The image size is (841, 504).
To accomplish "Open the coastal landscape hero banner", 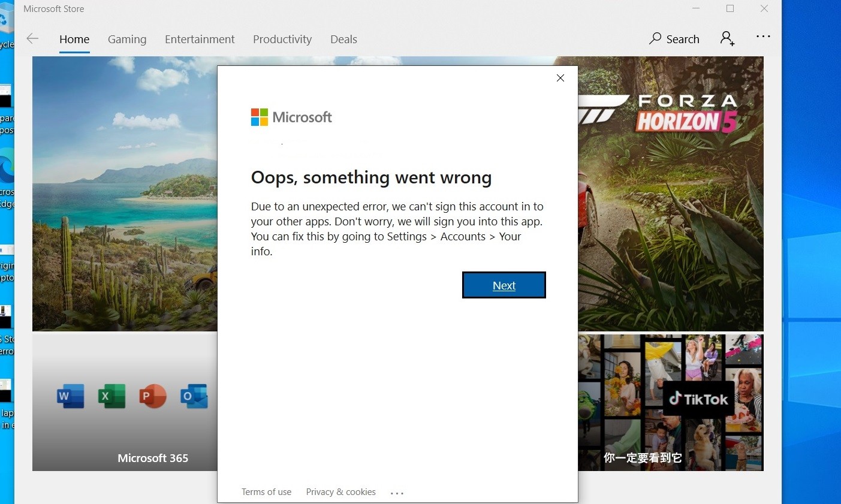I will pos(125,194).
